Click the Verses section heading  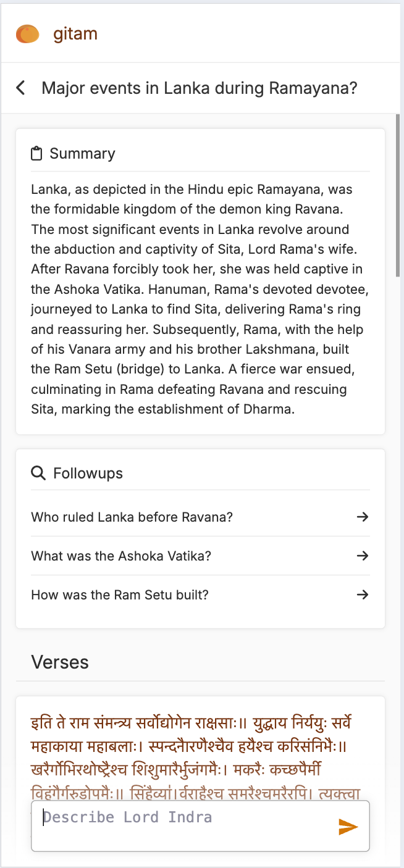point(60,662)
